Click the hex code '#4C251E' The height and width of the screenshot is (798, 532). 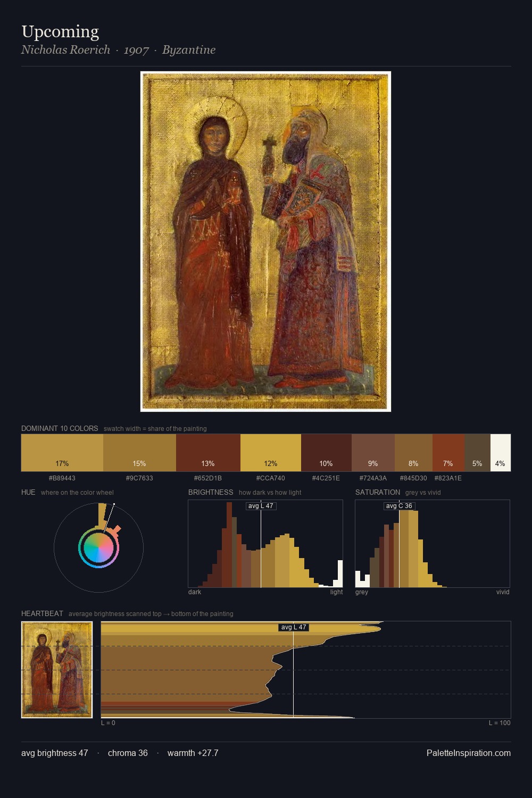[x=326, y=478]
